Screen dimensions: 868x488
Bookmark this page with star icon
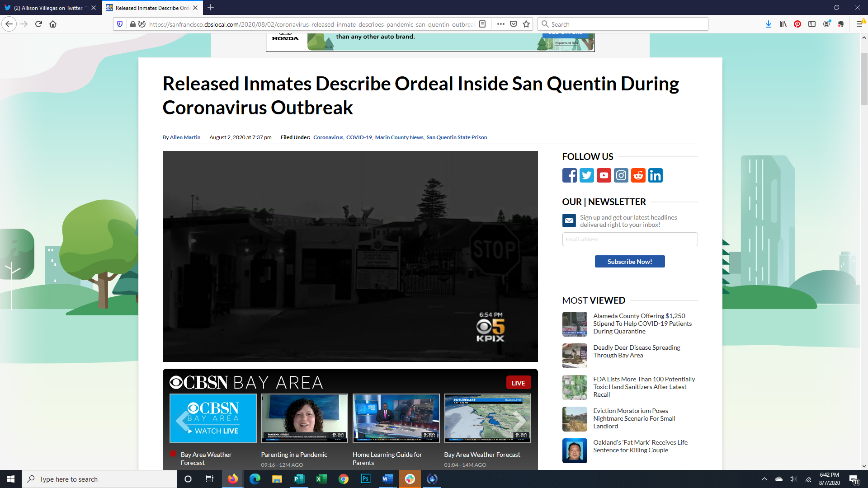[526, 24]
